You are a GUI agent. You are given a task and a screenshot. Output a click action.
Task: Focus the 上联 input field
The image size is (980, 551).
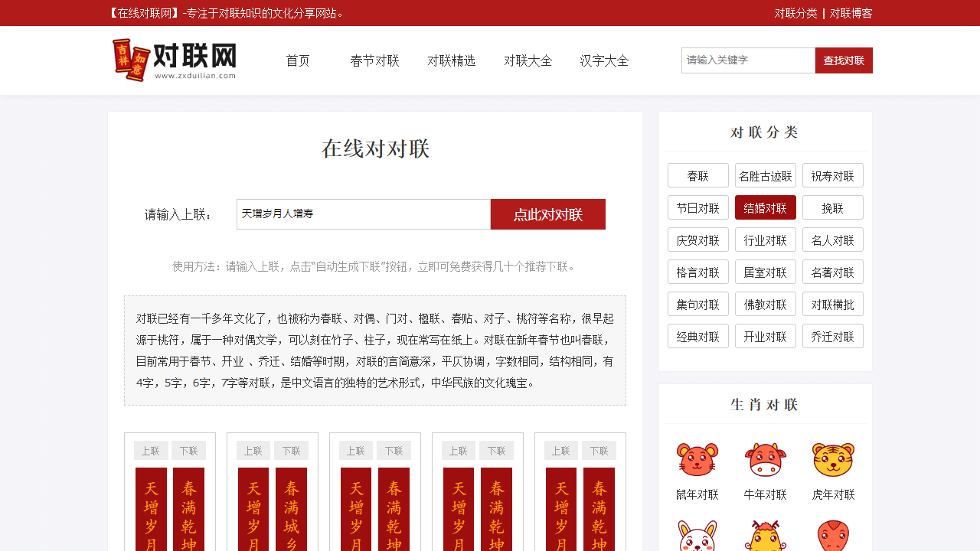tap(364, 214)
